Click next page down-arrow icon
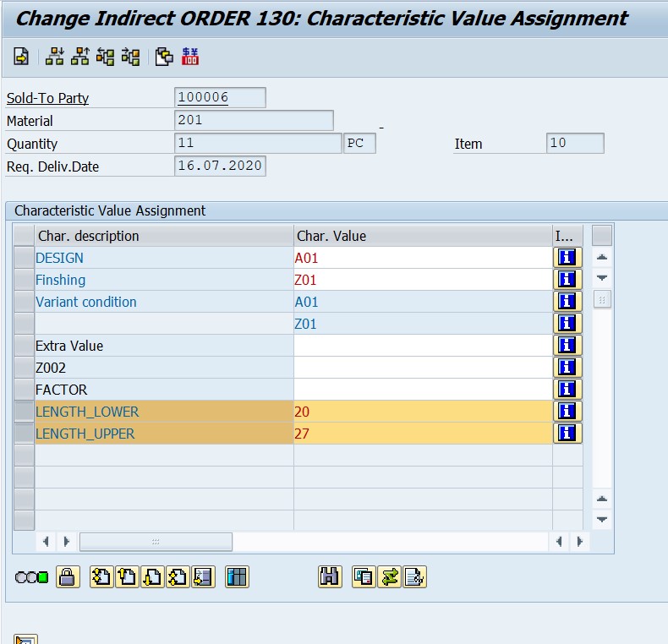 (152, 577)
